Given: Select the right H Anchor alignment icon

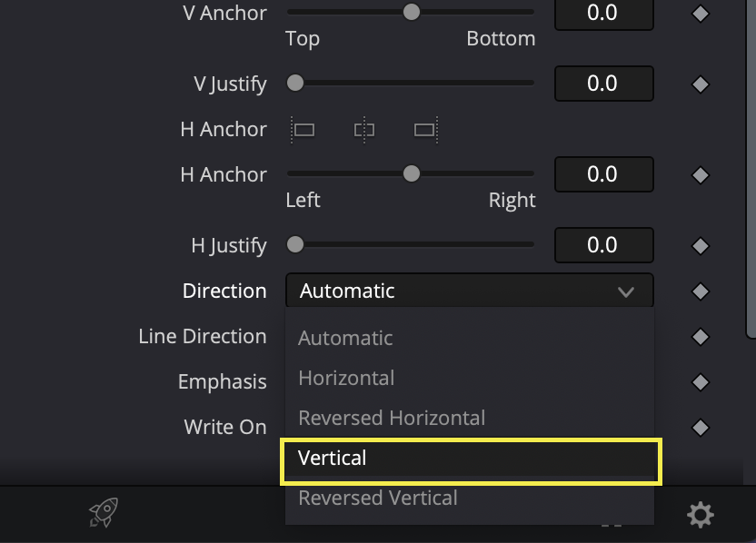Looking at the screenshot, I should click(426, 130).
